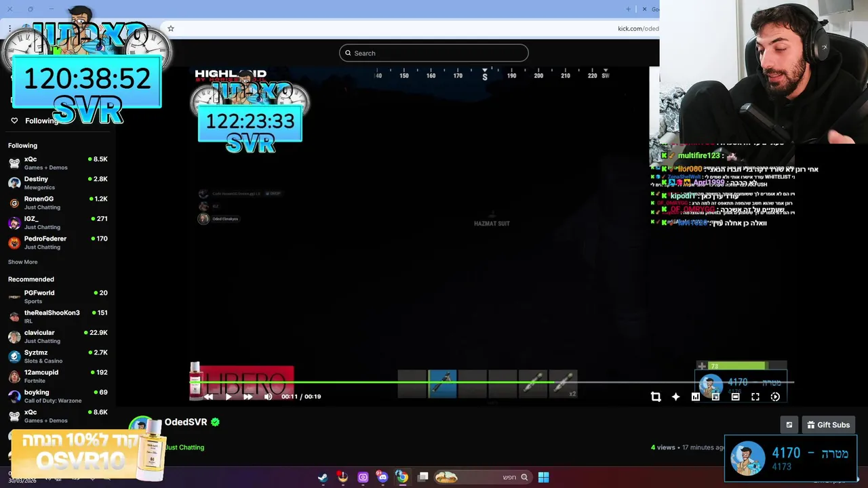The image size is (868, 488).
Task: Open xQc channel with 8.6K viewers
Action: pyautogui.click(x=58, y=415)
